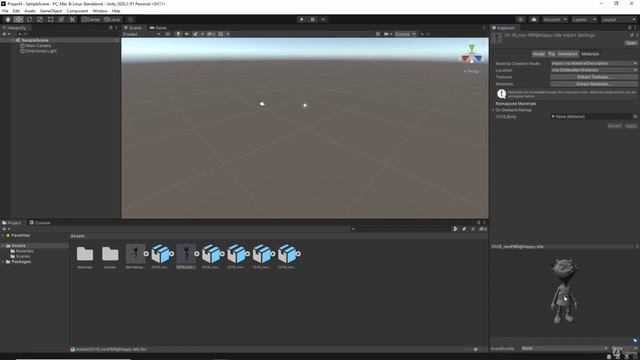The width and height of the screenshot is (640, 360).
Task: Select SampleScene in Hierarchy
Action: 35,40
